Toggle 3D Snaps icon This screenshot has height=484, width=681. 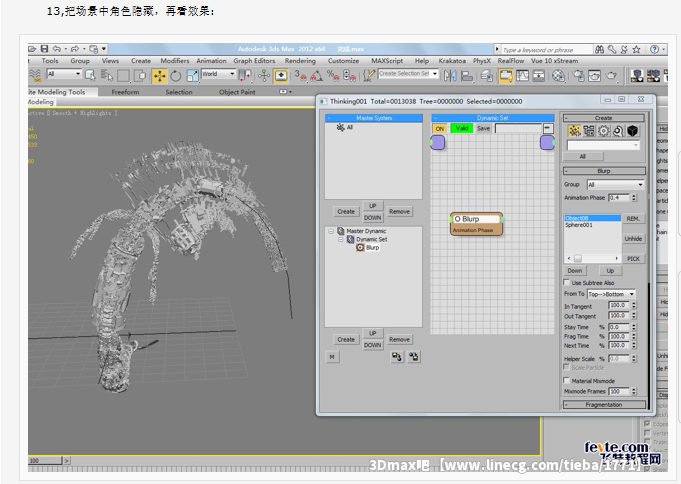coord(300,76)
